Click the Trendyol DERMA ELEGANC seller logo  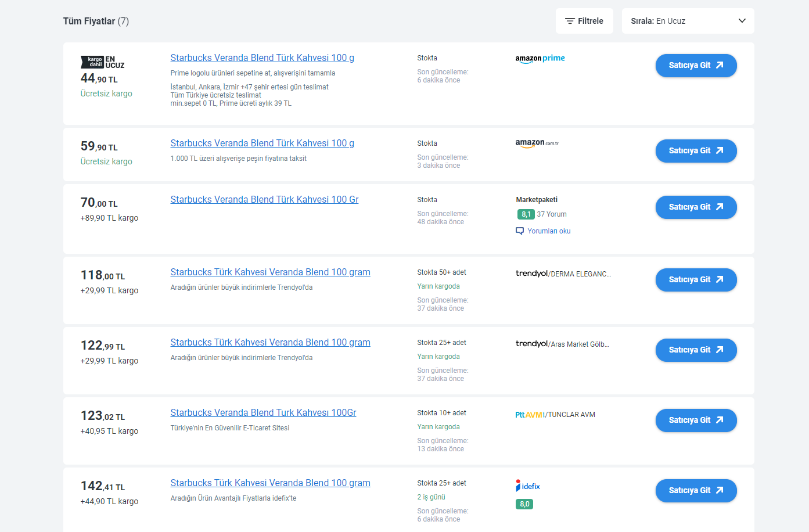point(563,274)
